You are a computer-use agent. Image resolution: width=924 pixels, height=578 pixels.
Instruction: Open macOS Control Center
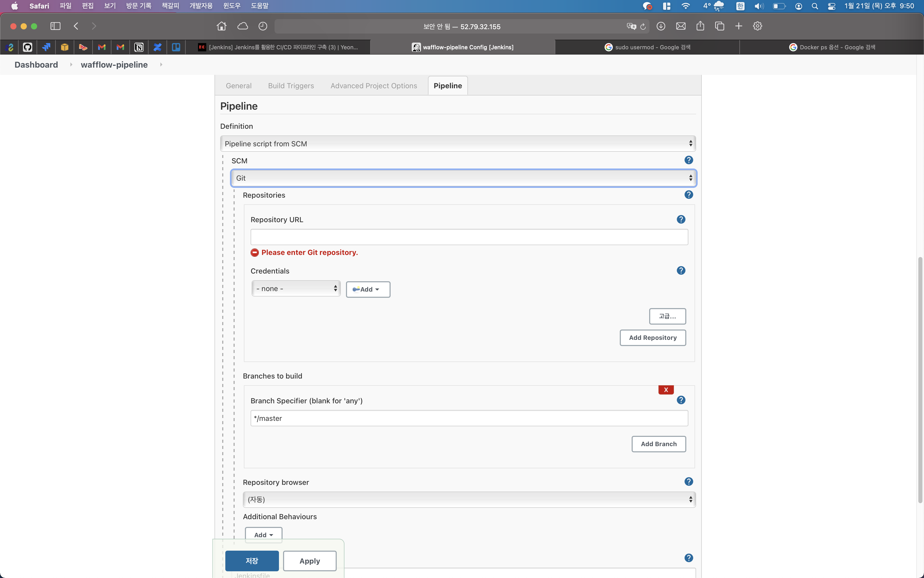tap(832, 6)
